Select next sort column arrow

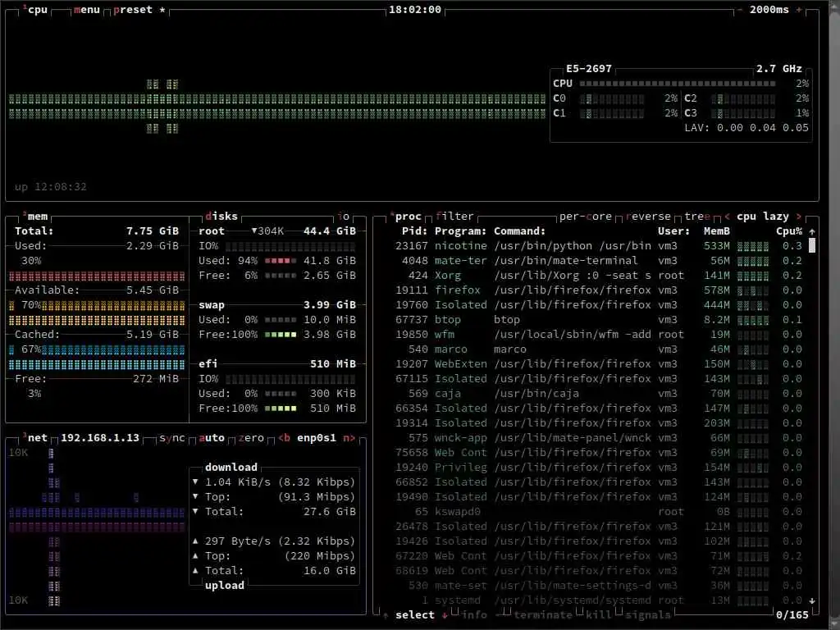coord(799,217)
